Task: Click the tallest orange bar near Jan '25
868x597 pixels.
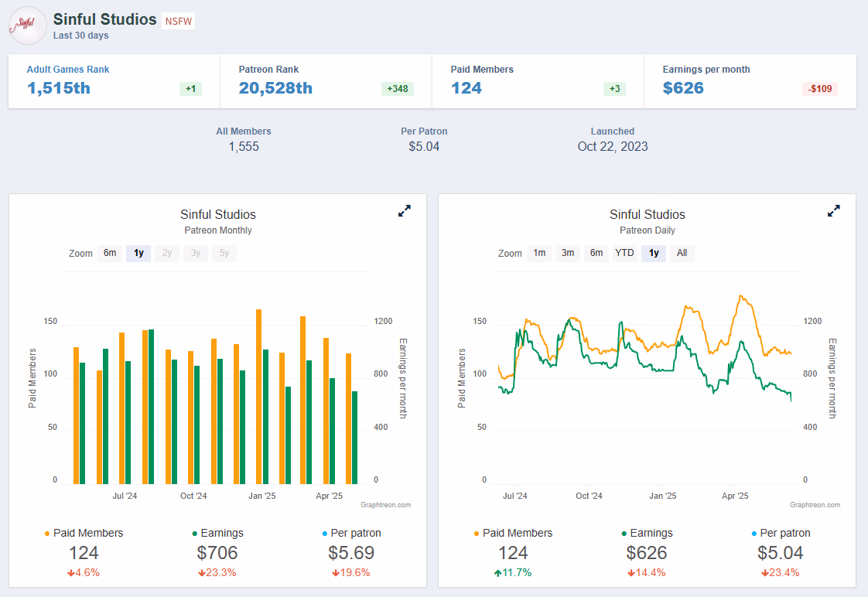Action: [258, 396]
